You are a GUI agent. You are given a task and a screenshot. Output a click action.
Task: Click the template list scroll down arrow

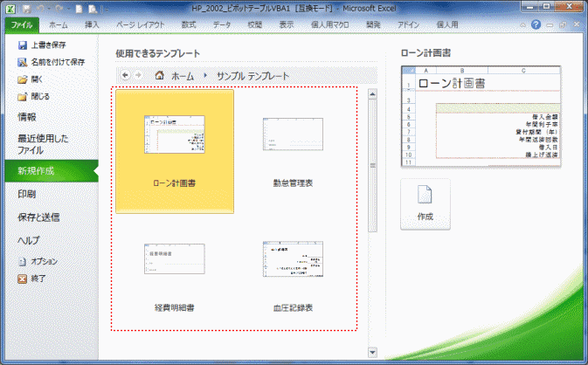(x=372, y=353)
